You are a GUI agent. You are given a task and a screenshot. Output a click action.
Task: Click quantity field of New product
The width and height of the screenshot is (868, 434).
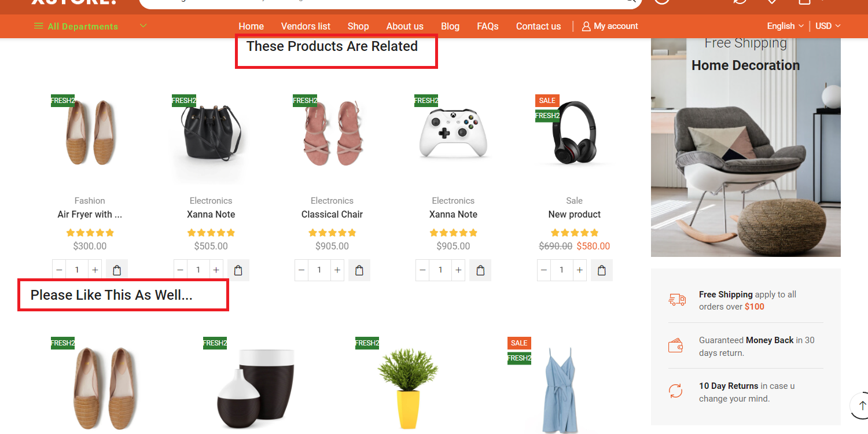tap(561, 270)
